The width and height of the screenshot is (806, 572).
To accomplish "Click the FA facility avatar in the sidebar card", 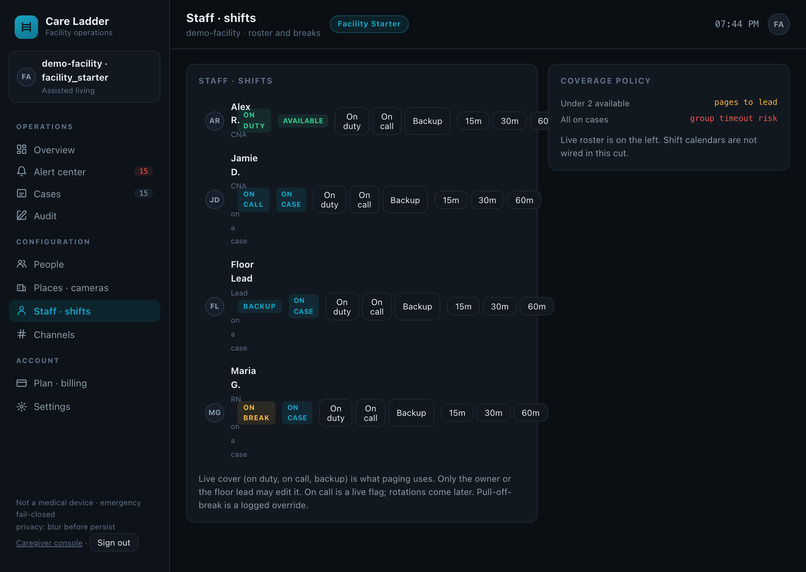I will point(26,77).
